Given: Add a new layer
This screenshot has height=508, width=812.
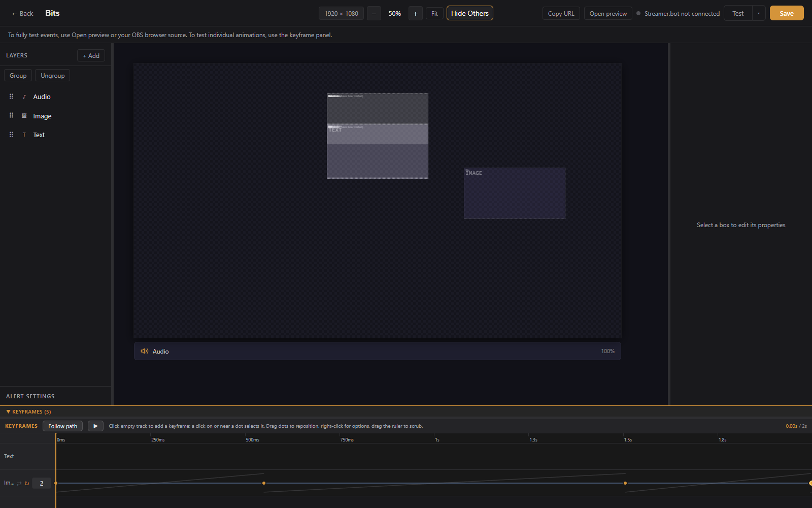Looking at the screenshot, I should pos(91,55).
